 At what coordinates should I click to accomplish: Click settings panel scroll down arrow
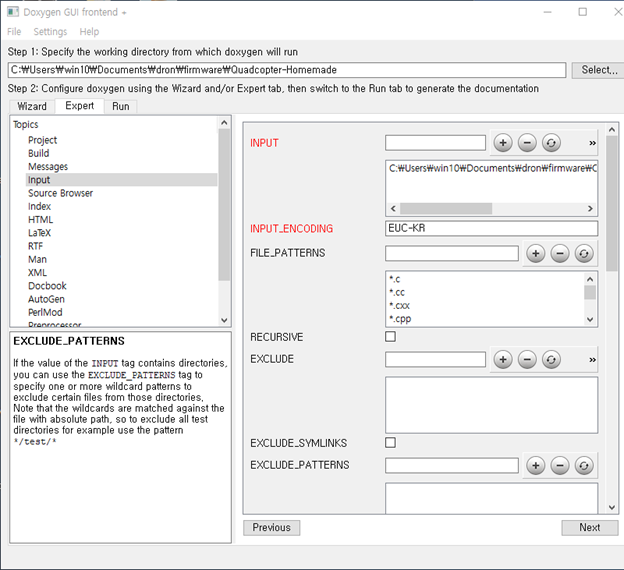612,508
